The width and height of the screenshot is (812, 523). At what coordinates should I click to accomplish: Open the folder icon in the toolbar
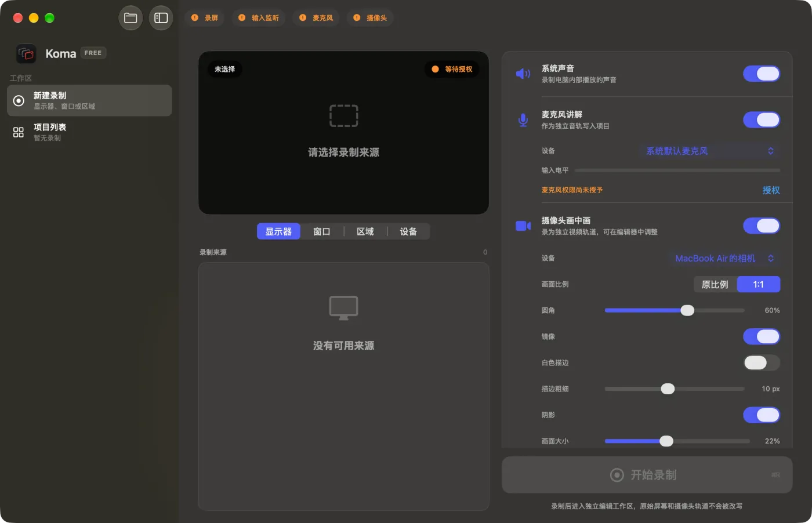[130, 18]
